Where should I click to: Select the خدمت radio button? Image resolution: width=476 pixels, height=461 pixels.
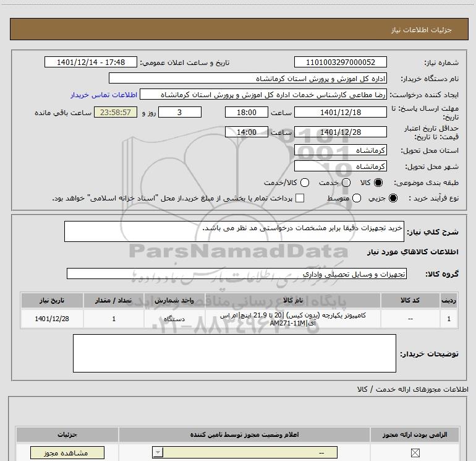tap(346, 183)
